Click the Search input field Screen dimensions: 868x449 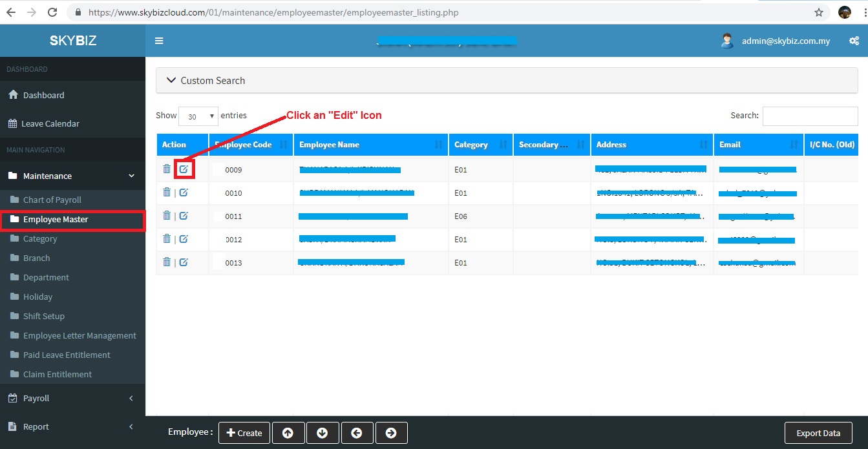(x=810, y=116)
